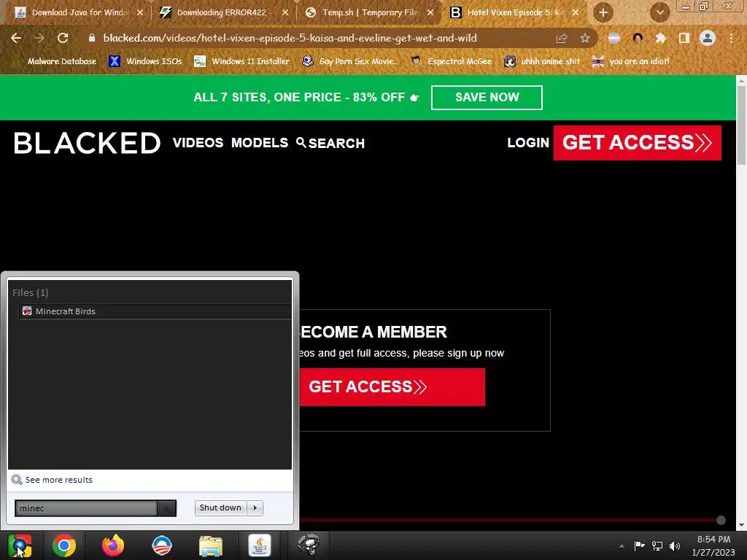Click the scrollbar down arrow
The image size is (747, 560).
coord(741,525)
